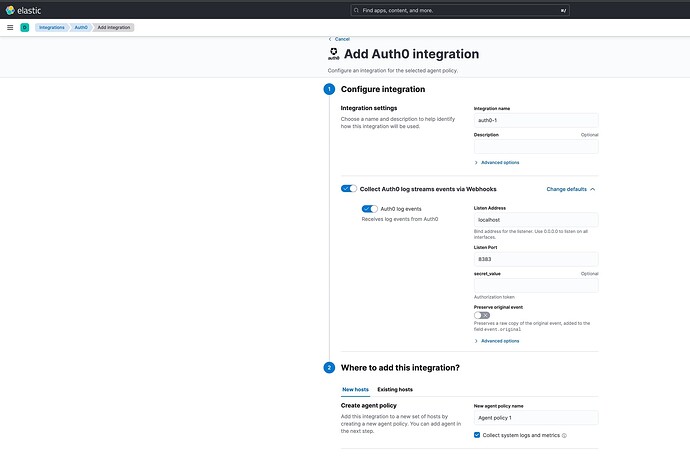Click the green space avatar icon
Viewport: 690px width, 456px height.
click(24, 27)
